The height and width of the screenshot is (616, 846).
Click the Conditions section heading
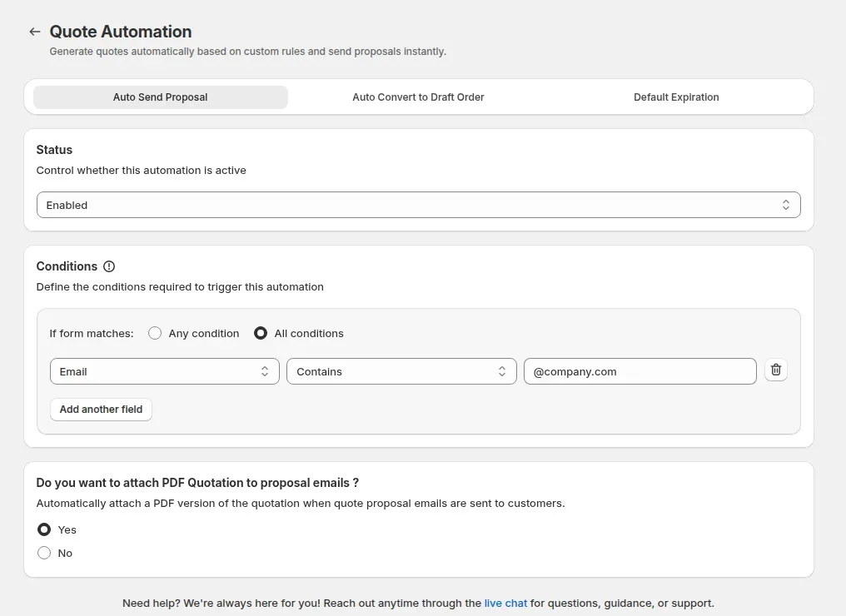pos(67,266)
